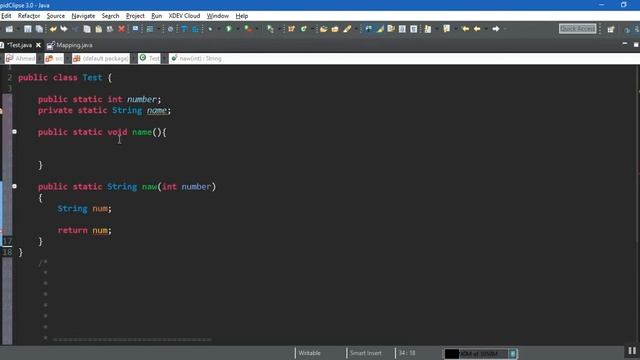Click the Run with red toolbox icon
Image resolution: width=640 pixels, height=360 pixels.
(x=248, y=29)
